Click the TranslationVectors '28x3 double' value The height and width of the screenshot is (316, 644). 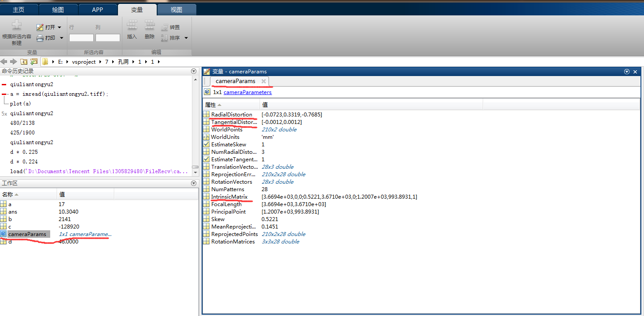pyautogui.click(x=277, y=167)
